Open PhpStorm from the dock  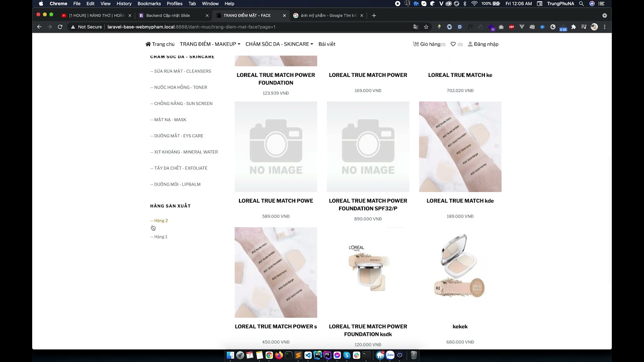[327, 355]
